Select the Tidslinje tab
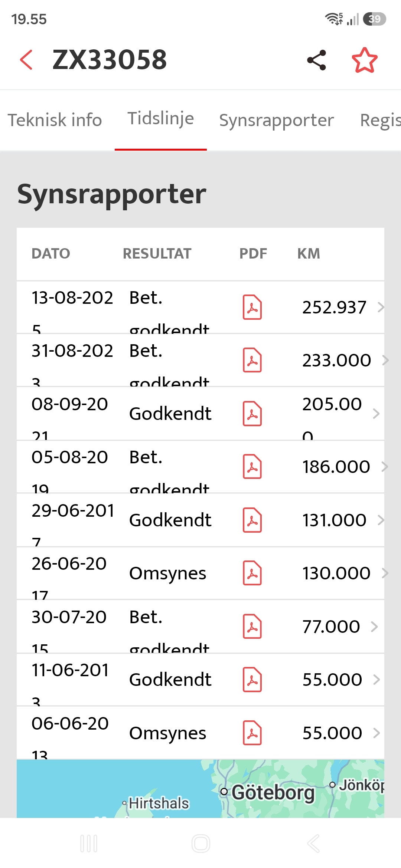The width and height of the screenshot is (401, 868). tap(161, 119)
